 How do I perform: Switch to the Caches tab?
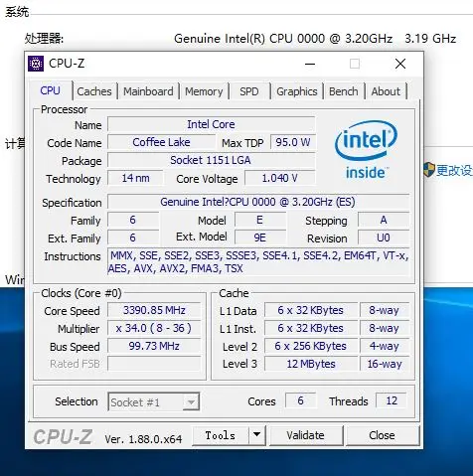click(x=94, y=91)
